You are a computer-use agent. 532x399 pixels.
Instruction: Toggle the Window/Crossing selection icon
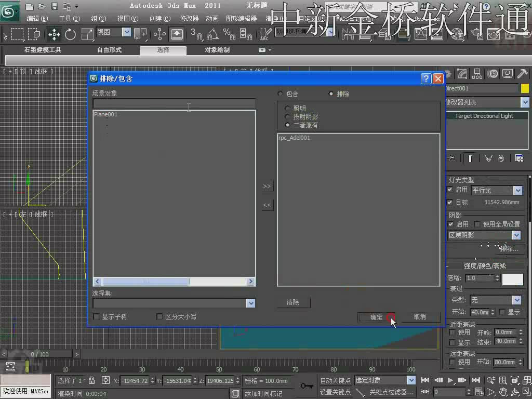click(x=34, y=34)
